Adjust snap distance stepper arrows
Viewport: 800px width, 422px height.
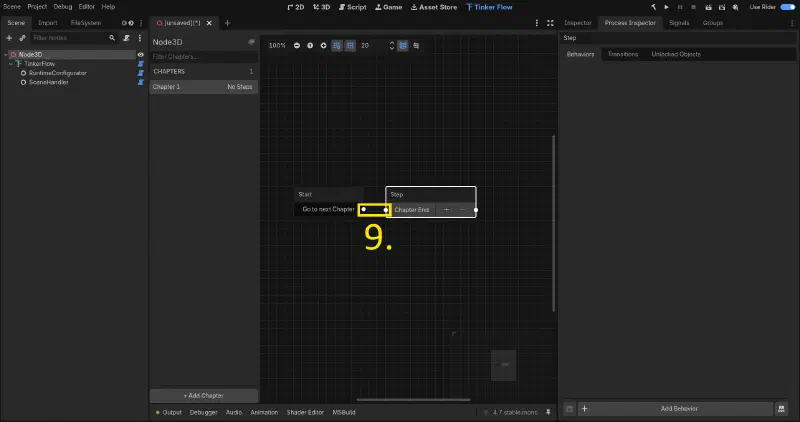tap(392, 45)
